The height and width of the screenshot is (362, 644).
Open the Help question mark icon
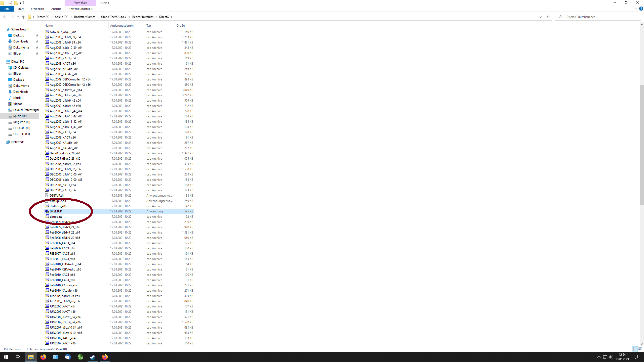click(641, 9)
